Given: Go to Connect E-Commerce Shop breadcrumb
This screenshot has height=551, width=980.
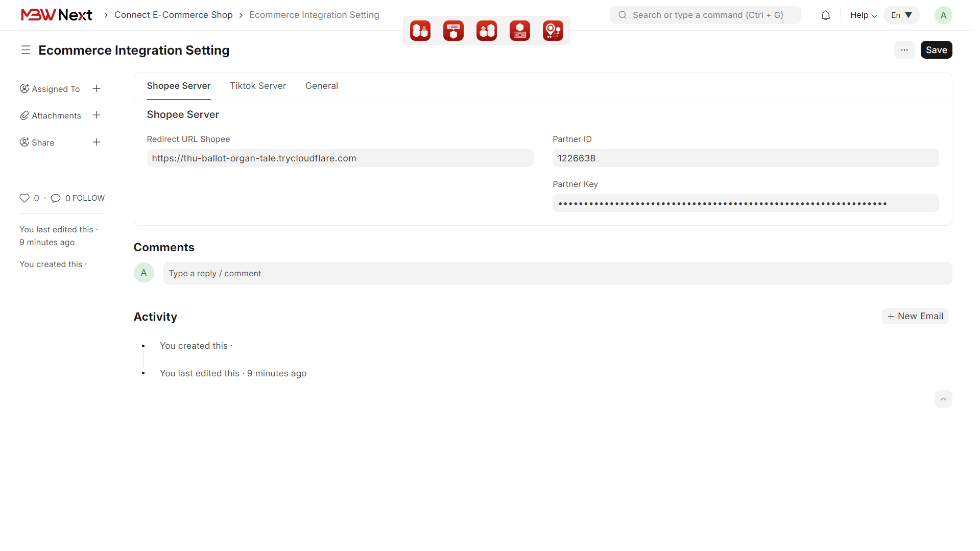Looking at the screenshot, I should pos(173,15).
